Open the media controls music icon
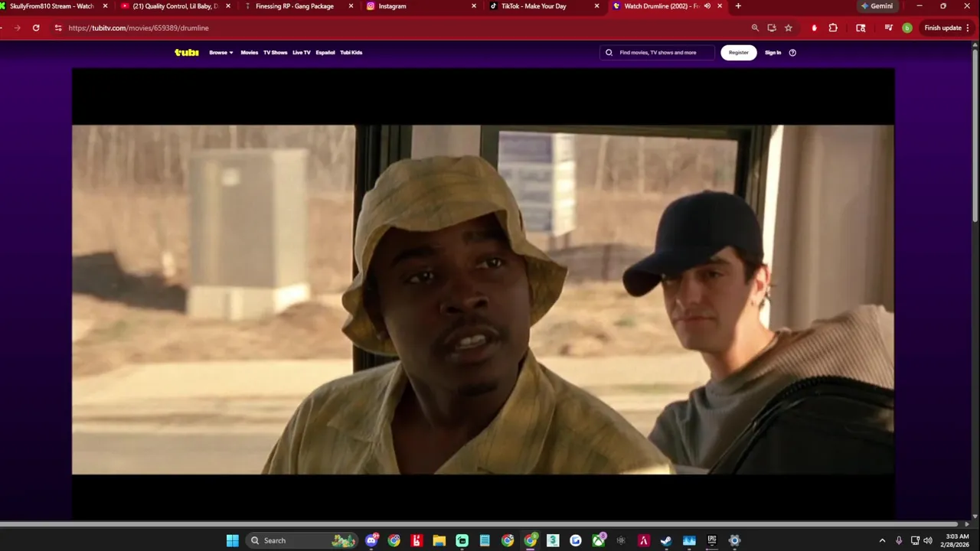This screenshot has width=980, height=551. pos(888,28)
